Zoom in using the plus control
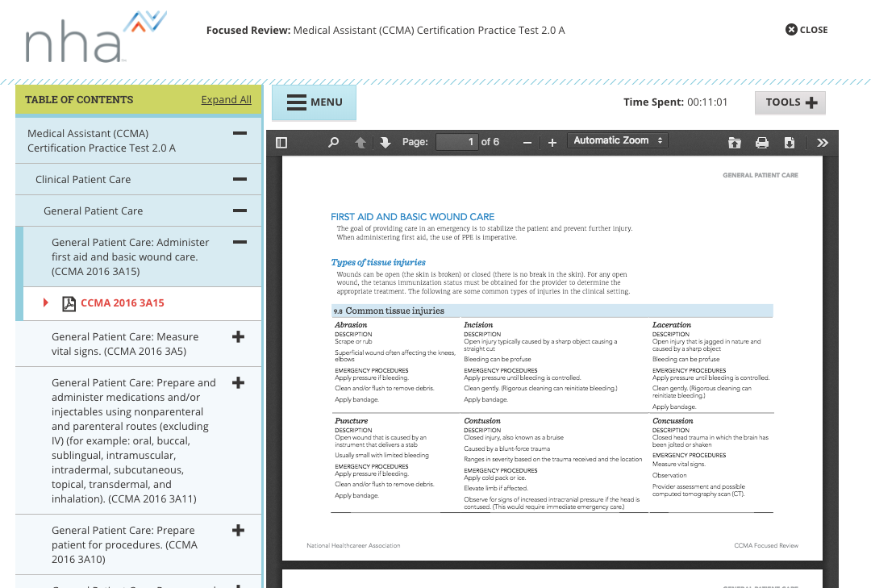This screenshot has height=588, width=871. [x=552, y=142]
